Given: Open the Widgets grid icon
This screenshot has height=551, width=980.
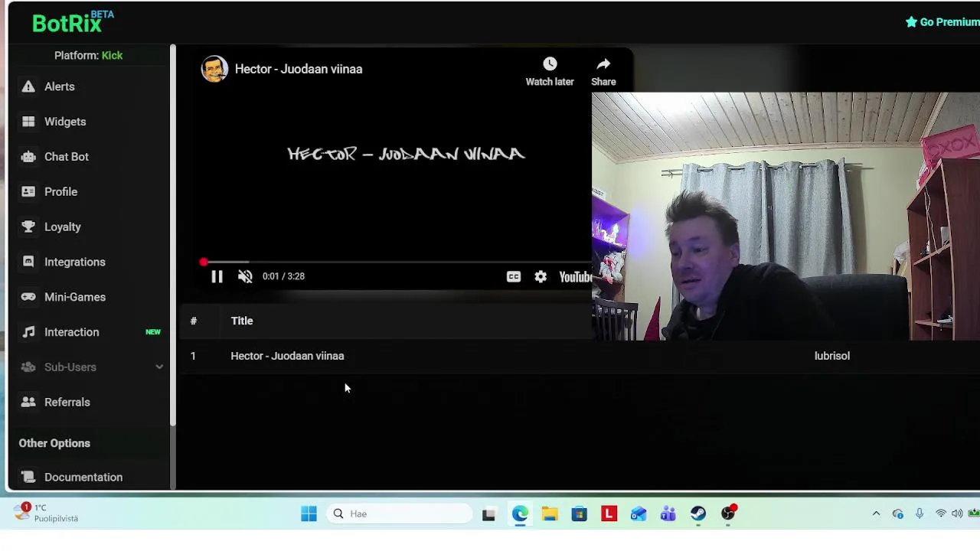Looking at the screenshot, I should click(x=28, y=122).
